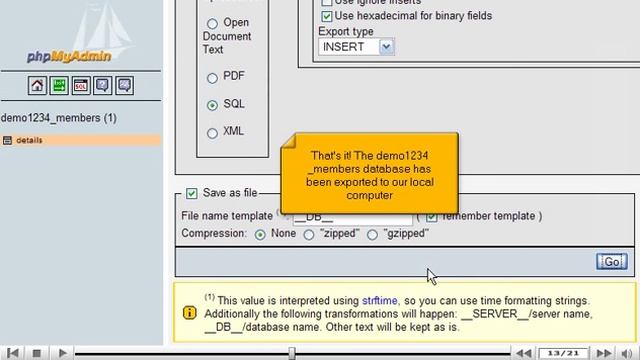Open the strftime link

click(x=380, y=301)
